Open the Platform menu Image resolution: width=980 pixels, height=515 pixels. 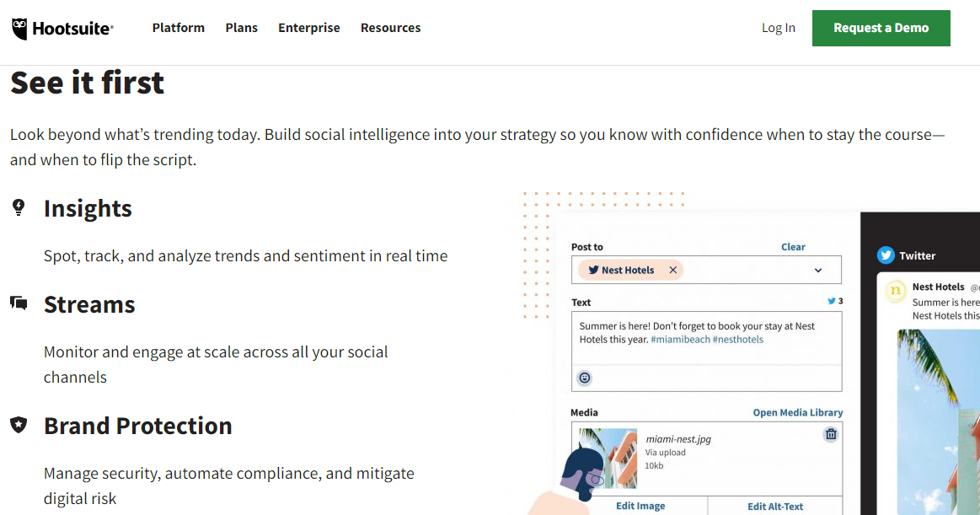[x=179, y=28]
